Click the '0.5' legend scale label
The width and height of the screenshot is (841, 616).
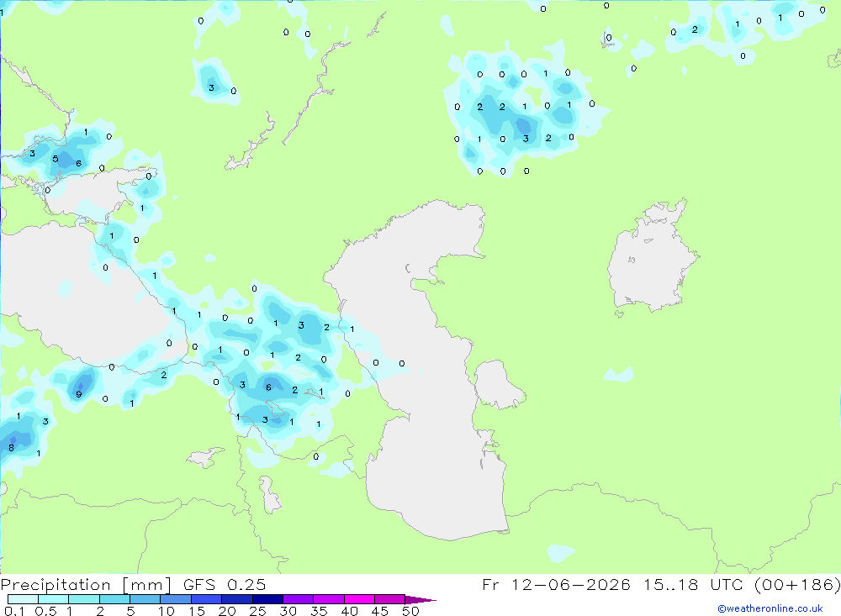click(x=45, y=611)
